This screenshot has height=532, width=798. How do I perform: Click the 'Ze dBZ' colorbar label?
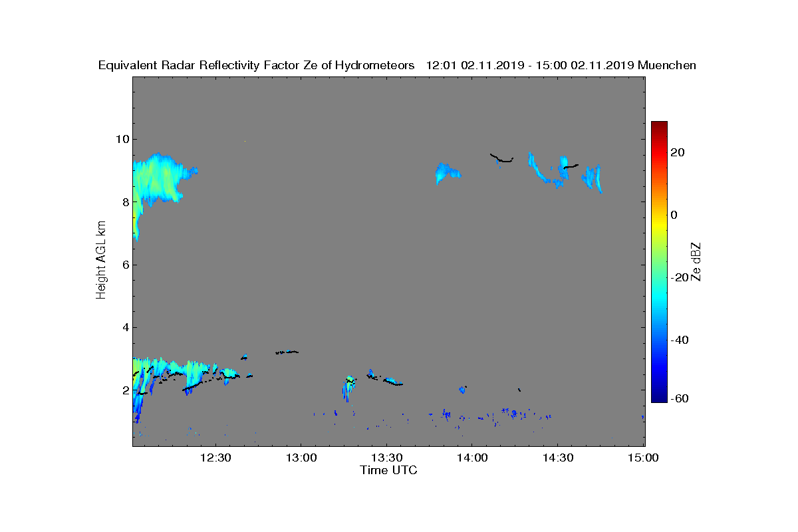(696, 261)
